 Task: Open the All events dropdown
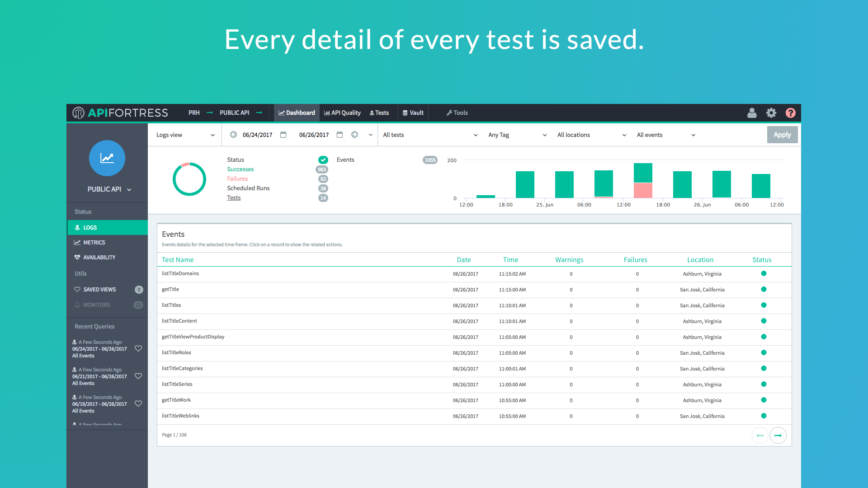pyautogui.click(x=666, y=135)
